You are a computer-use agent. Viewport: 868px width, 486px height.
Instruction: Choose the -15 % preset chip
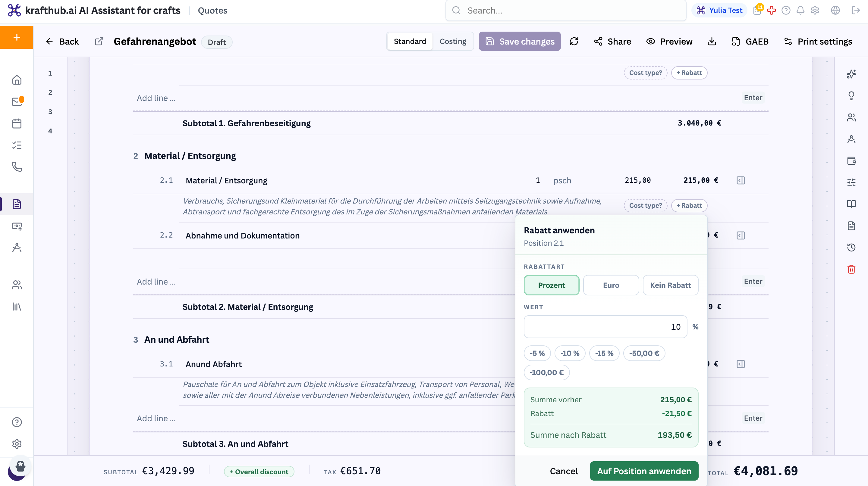(604, 353)
